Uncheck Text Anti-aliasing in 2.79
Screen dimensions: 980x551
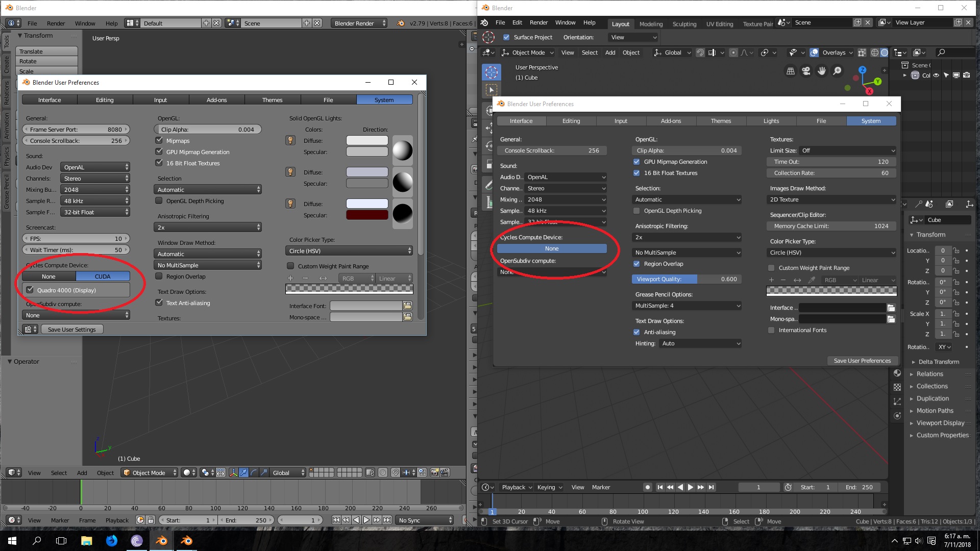click(x=159, y=303)
